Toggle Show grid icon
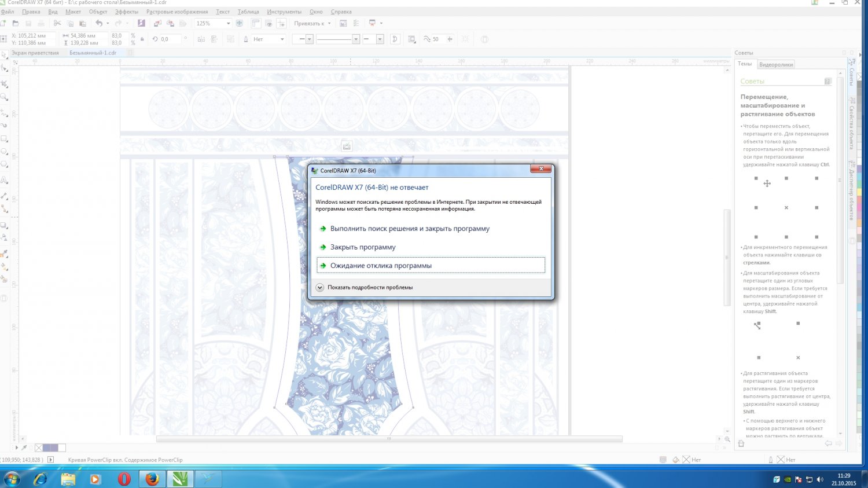The height and width of the screenshot is (488, 868). 269,23
